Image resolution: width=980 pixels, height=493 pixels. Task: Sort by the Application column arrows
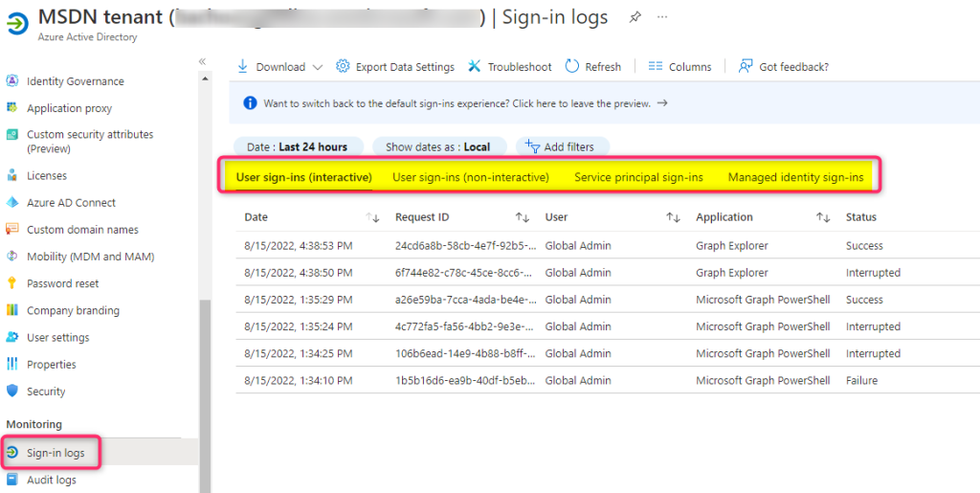822,217
